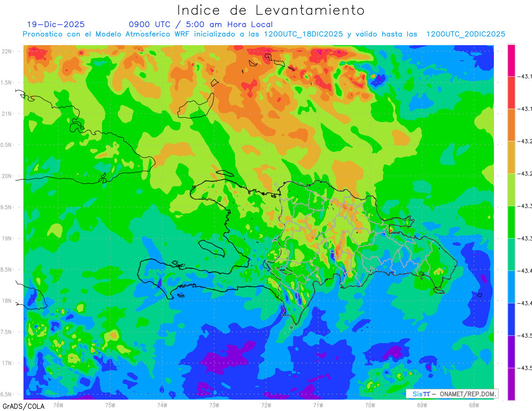Viewport: 532px width, 411px height.
Task: Click the teal color bar segment
Action: pyautogui.click(x=511, y=254)
